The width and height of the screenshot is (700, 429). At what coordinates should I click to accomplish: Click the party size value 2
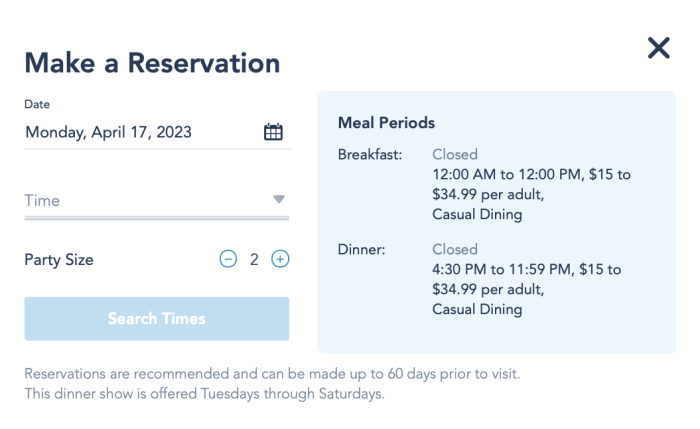click(x=254, y=260)
